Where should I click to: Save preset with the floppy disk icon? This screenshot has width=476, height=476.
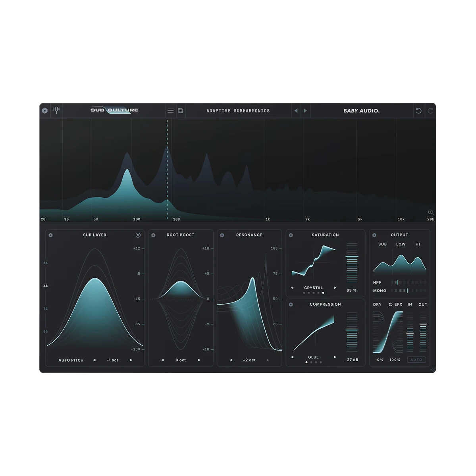coord(180,111)
